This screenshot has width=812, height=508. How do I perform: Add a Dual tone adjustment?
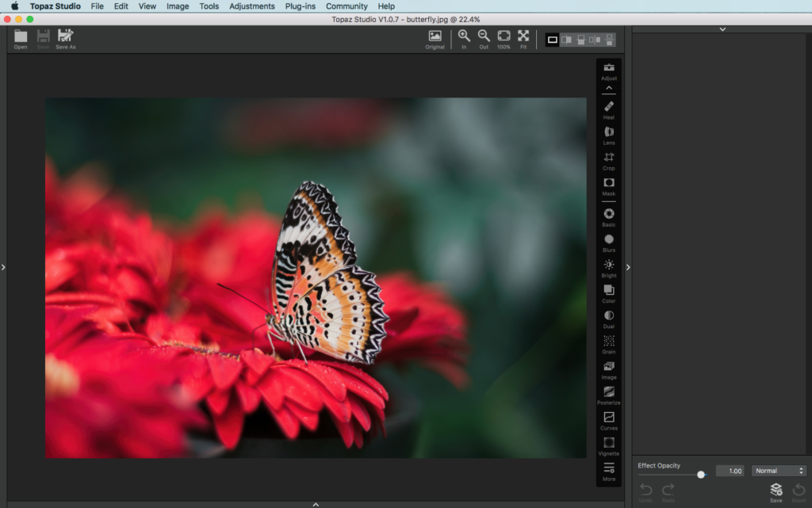pos(609,319)
